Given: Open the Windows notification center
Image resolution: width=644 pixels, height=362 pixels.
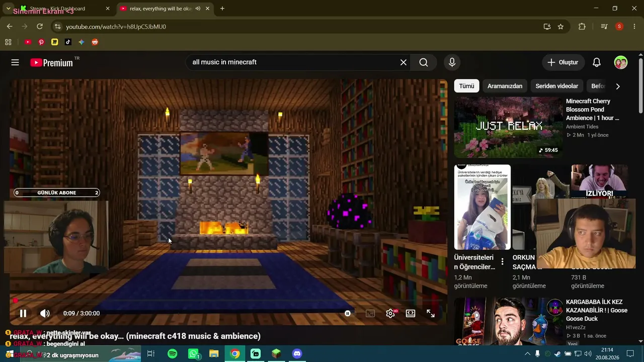Looking at the screenshot, I should [630, 354].
